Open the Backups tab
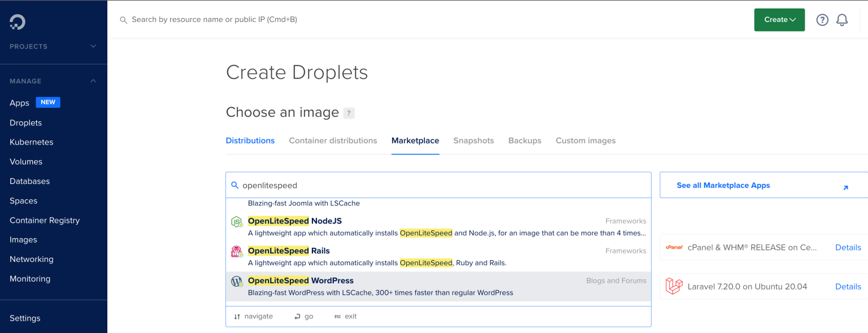Viewport: 868px width, 333px height. coord(525,141)
